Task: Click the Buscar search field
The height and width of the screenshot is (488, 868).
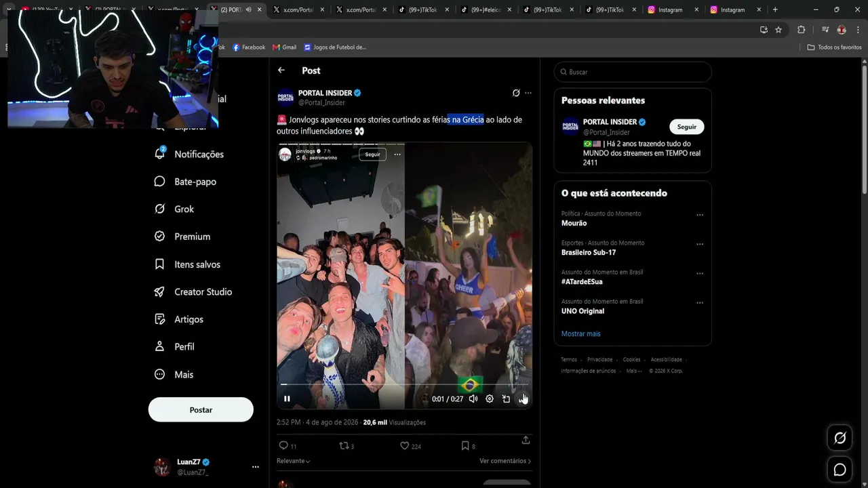Action: point(633,72)
